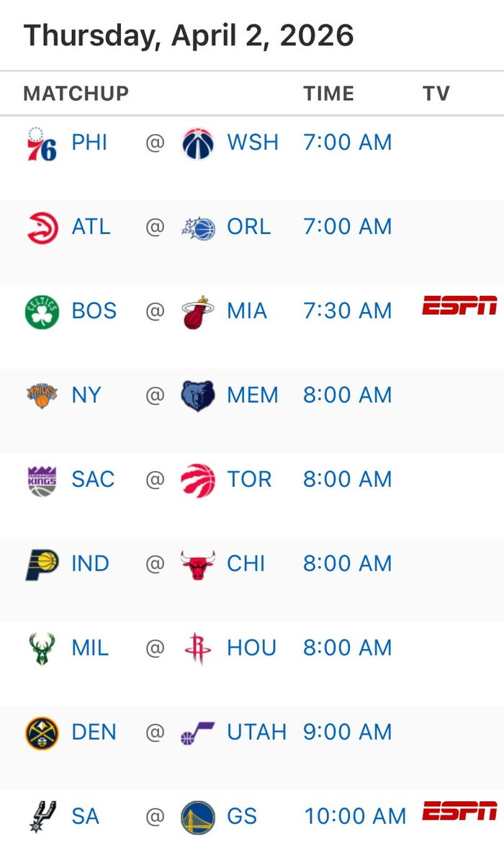Select the Atlanta Hawks logo

(41, 228)
